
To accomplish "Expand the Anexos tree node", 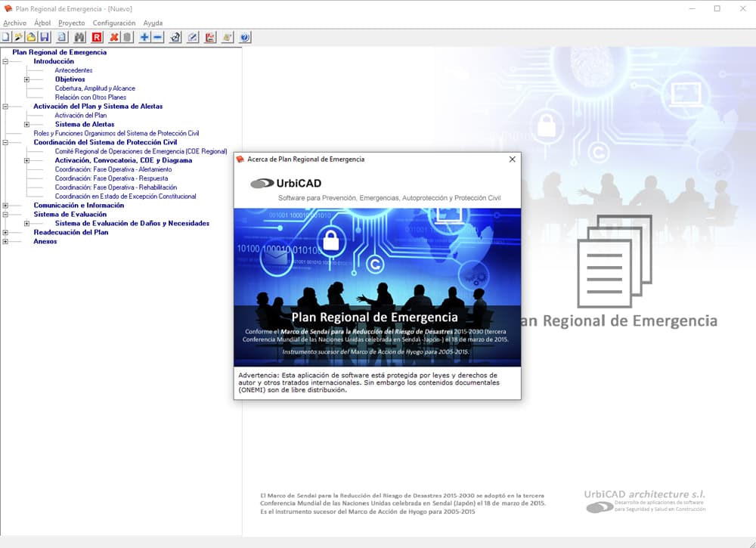I will coord(5,241).
